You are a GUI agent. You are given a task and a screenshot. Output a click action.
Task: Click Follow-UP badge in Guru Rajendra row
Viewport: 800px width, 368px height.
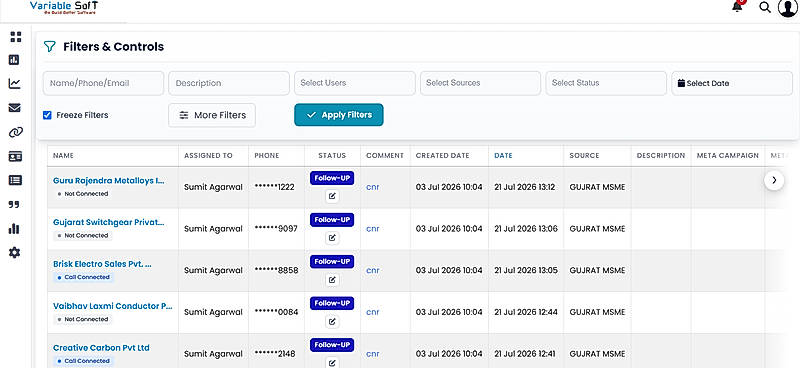click(x=332, y=178)
